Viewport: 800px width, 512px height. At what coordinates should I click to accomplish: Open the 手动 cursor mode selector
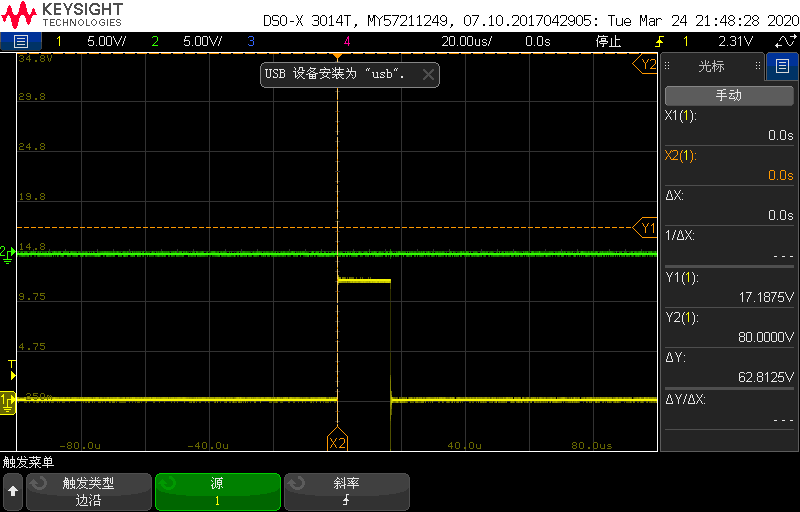pyautogui.click(x=729, y=95)
